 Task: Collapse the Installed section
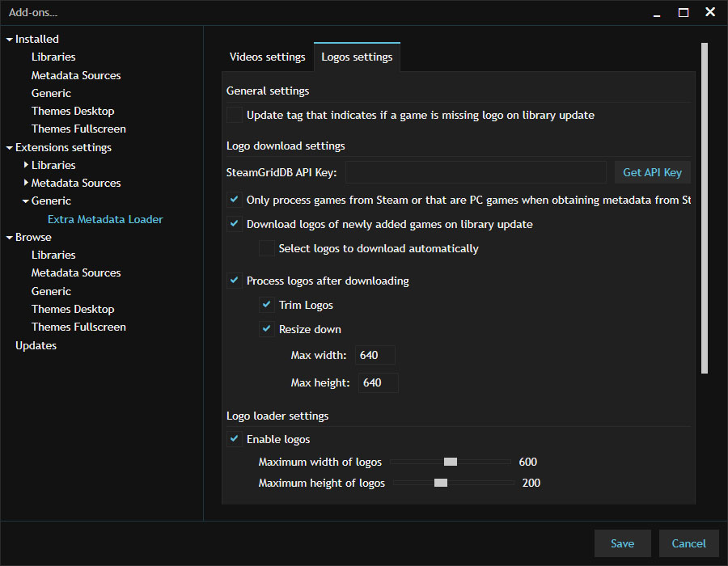point(9,39)
